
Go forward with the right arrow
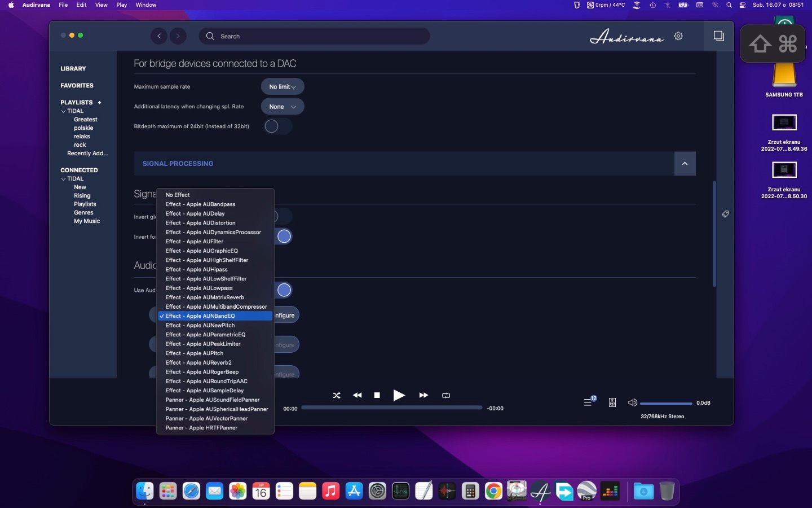pos(178,36)
